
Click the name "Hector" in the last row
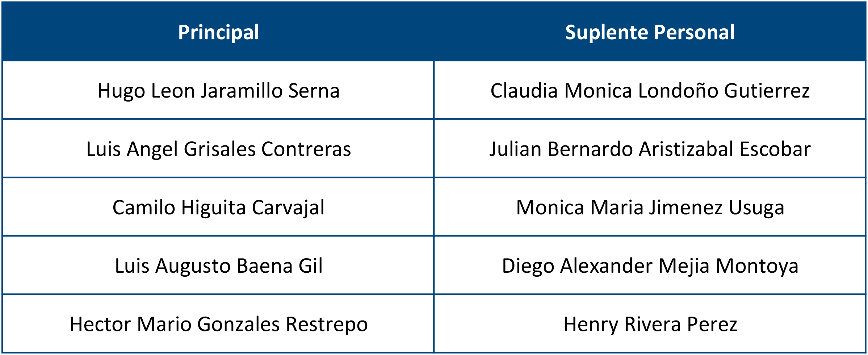(x=100, y=324)
